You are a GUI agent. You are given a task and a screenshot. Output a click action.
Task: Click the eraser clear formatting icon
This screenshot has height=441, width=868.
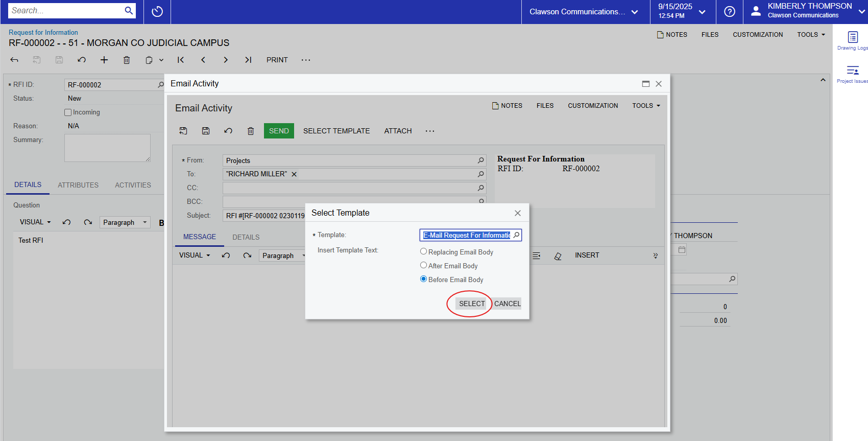pyautogui.click(x=558, y=256)
